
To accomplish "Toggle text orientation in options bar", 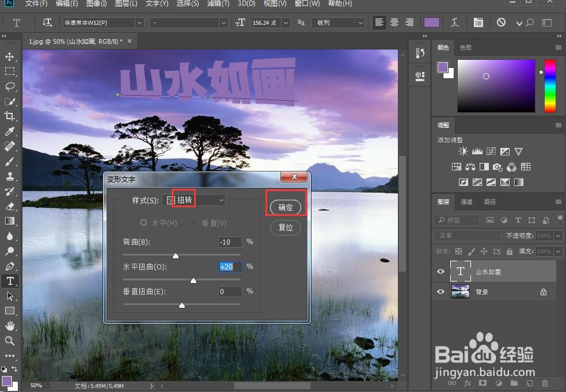I will (x=47, y=23).
